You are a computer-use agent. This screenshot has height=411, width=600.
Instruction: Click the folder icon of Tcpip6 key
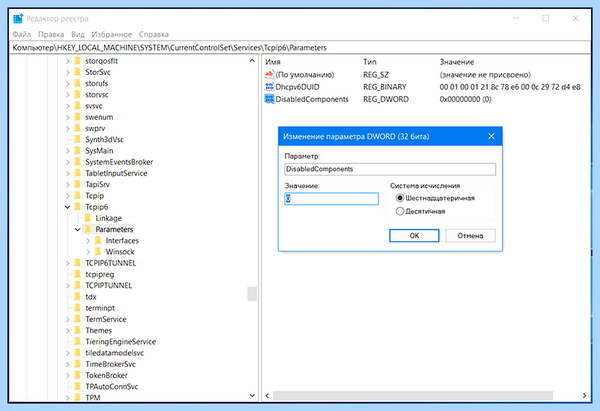click(78, 207)
